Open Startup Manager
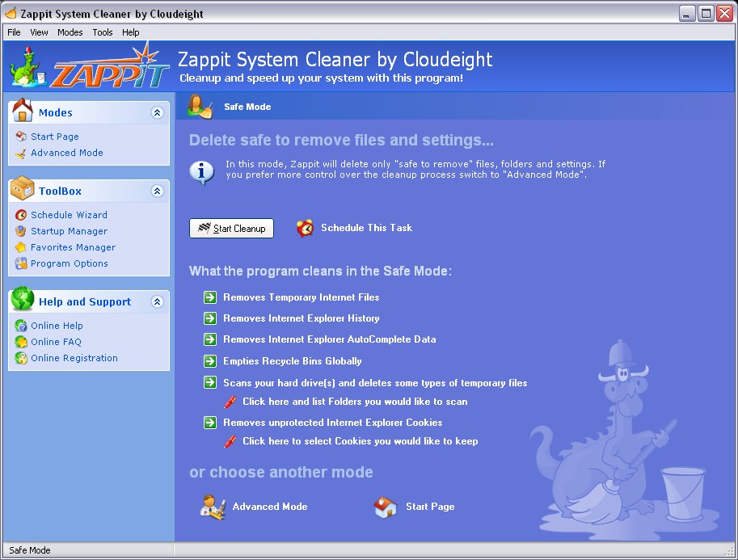The image size is (738, 560). (70, 231)
